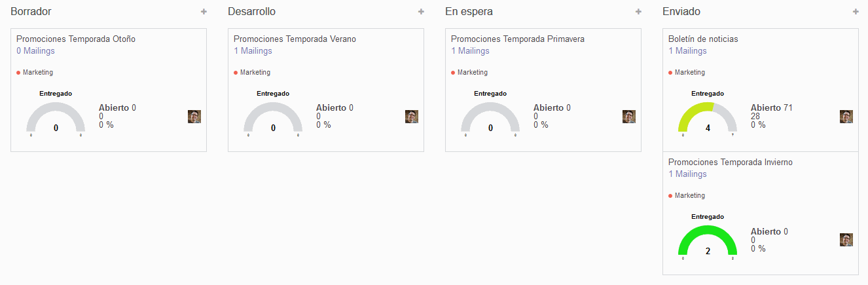Click user avatar on Promociones Temporada Otoño card

pos(194,117)
